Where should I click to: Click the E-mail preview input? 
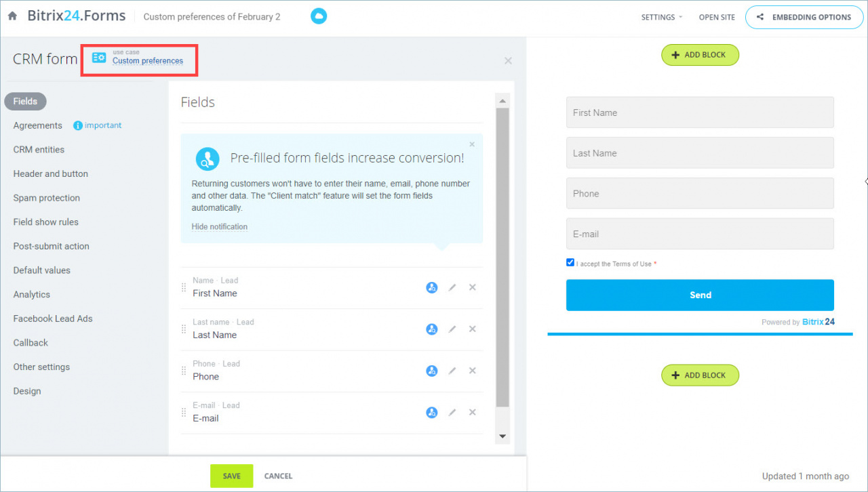coord(700,234)
